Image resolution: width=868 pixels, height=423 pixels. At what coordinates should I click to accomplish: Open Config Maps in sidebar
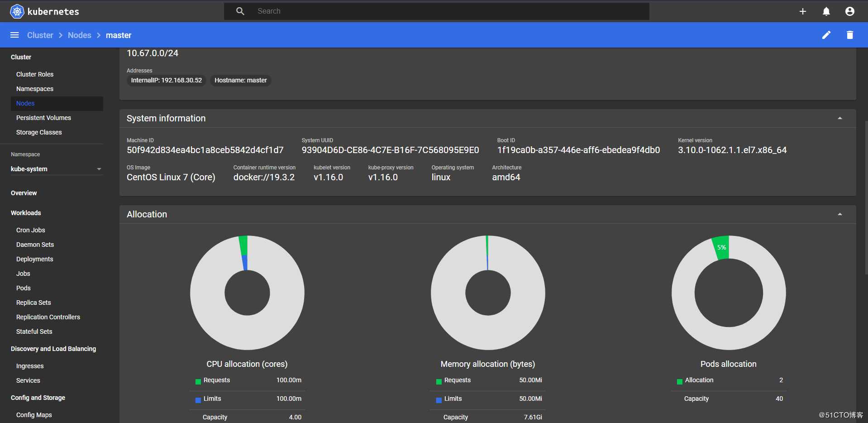(34, 415)
